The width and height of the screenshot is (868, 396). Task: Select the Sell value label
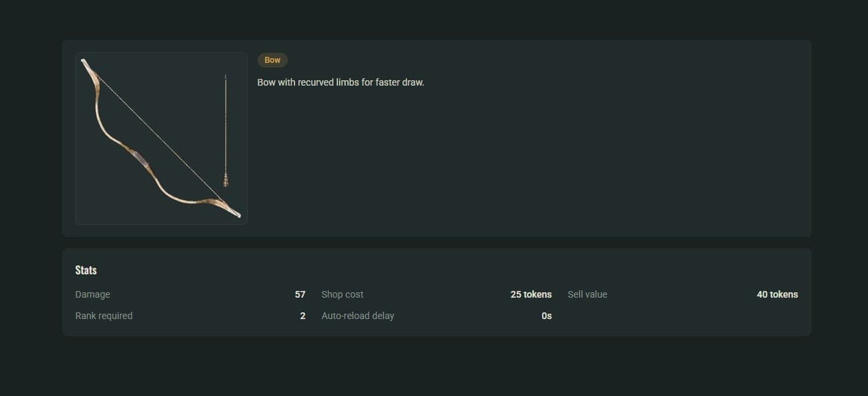click(x=588, y=294)
